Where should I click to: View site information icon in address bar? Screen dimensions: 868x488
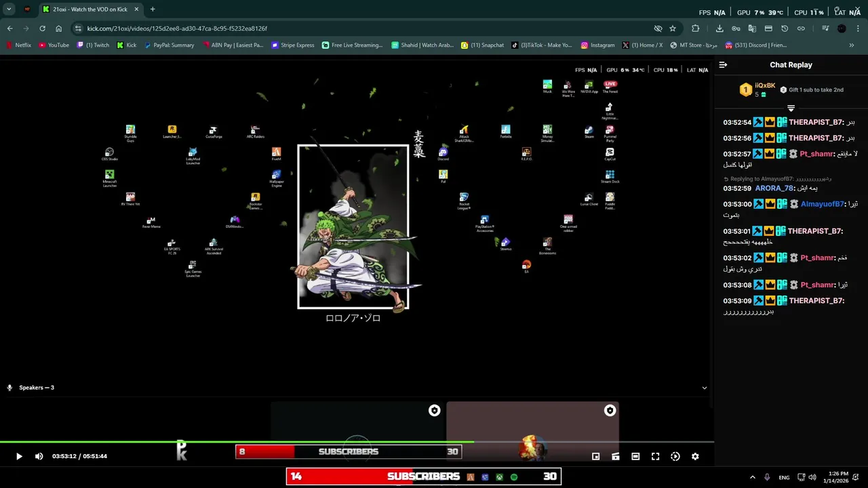tap(78, 28)
